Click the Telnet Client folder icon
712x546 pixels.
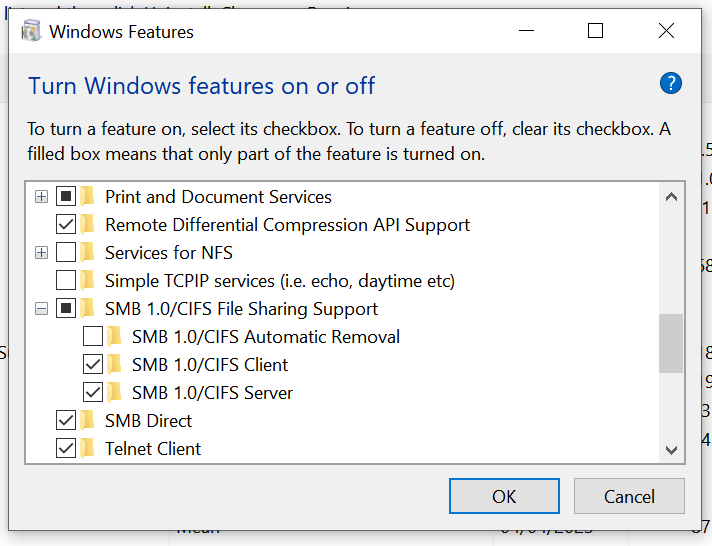(x=88, y=448)
